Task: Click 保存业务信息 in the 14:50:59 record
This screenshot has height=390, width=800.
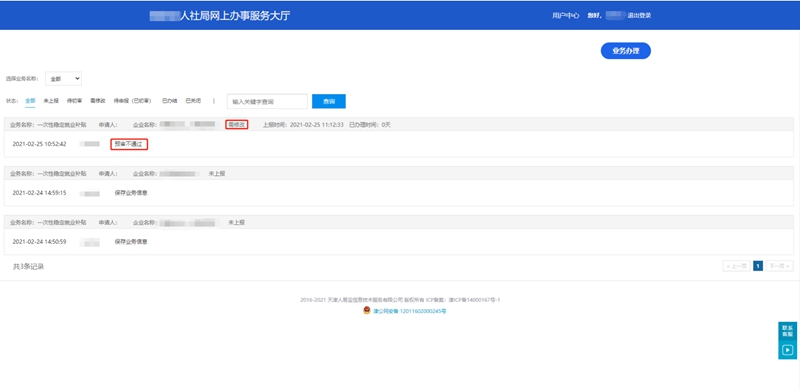Action: click(131, 241)
